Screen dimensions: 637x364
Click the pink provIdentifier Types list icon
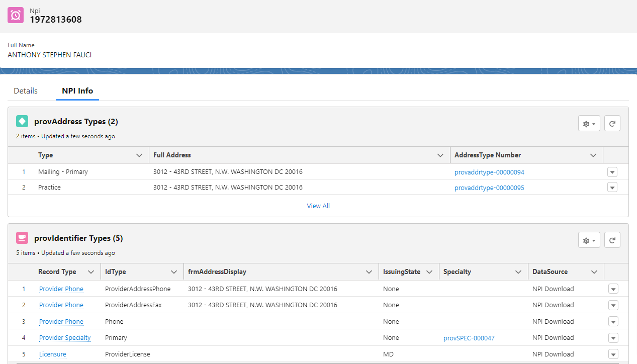point(22,238)
